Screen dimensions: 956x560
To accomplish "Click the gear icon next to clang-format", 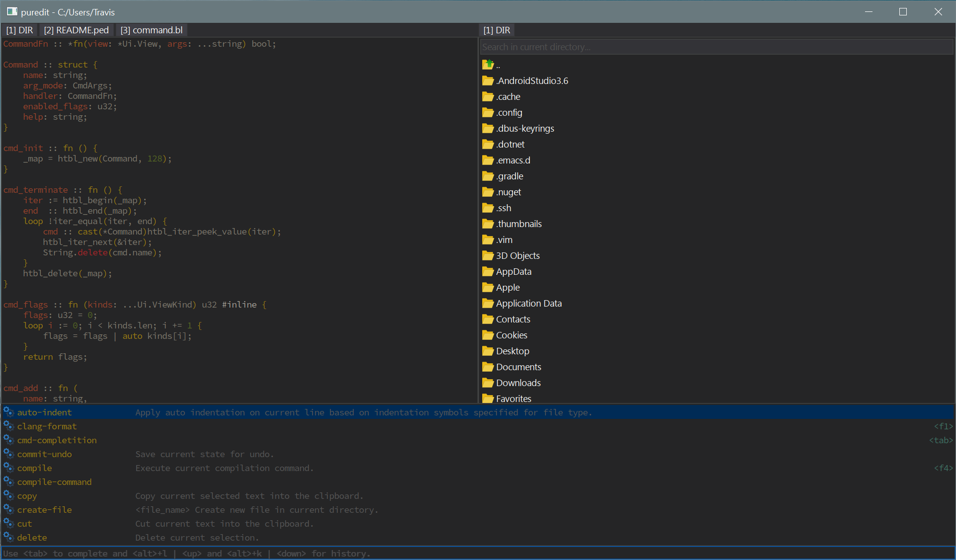I will pos(8,426).
